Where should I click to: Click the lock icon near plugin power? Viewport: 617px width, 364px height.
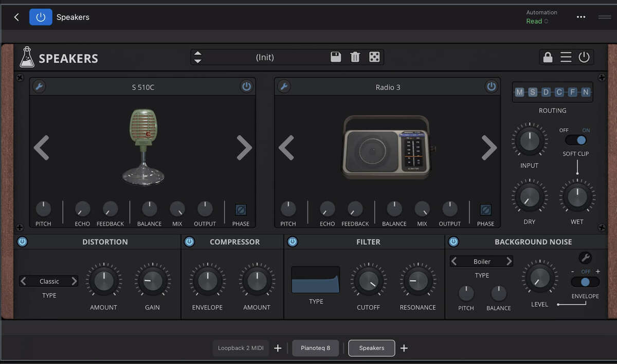coord(547,57)
